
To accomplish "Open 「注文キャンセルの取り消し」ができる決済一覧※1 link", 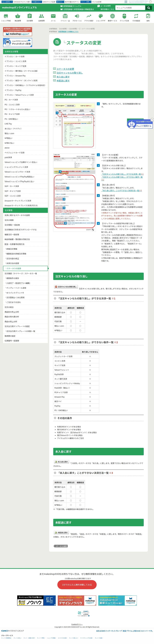I will [x=122, y=174].
